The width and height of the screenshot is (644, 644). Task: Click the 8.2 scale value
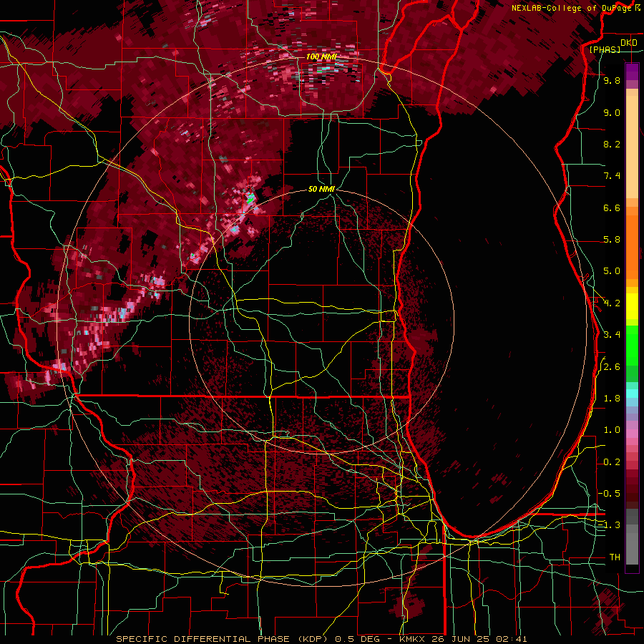(x=612, y=144)
